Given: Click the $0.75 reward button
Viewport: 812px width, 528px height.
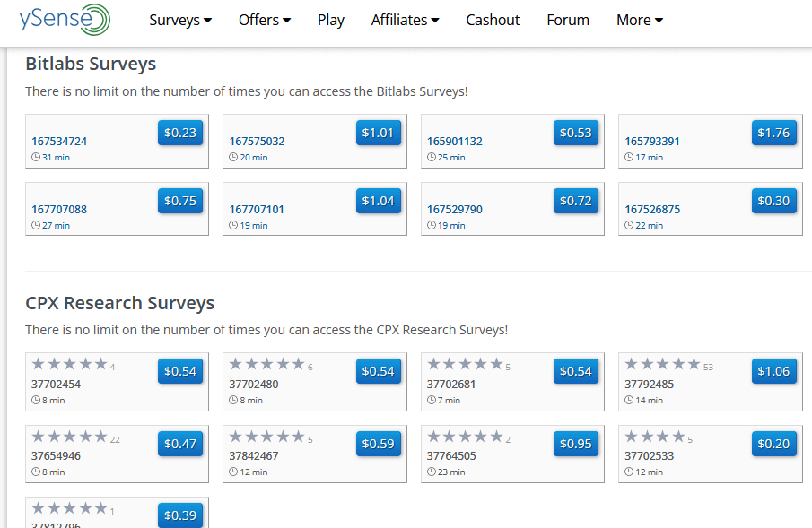Looking at the screenshot, I should click(180, 201).
